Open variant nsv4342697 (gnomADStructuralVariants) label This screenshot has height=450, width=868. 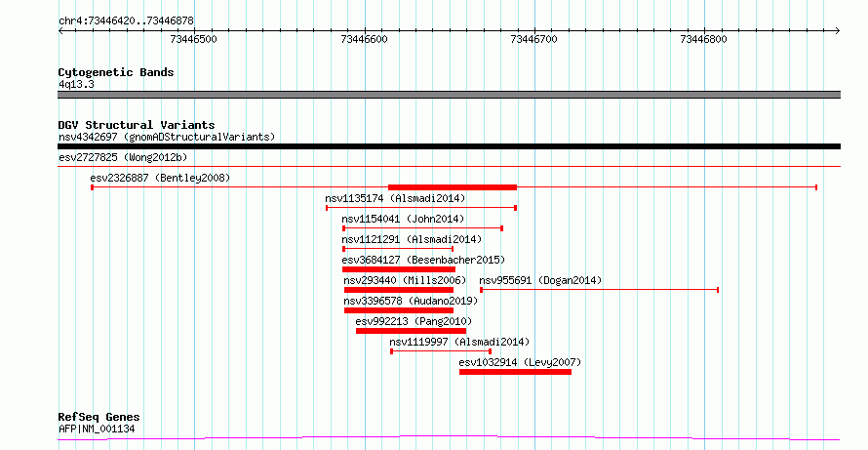tap(167, 137)
